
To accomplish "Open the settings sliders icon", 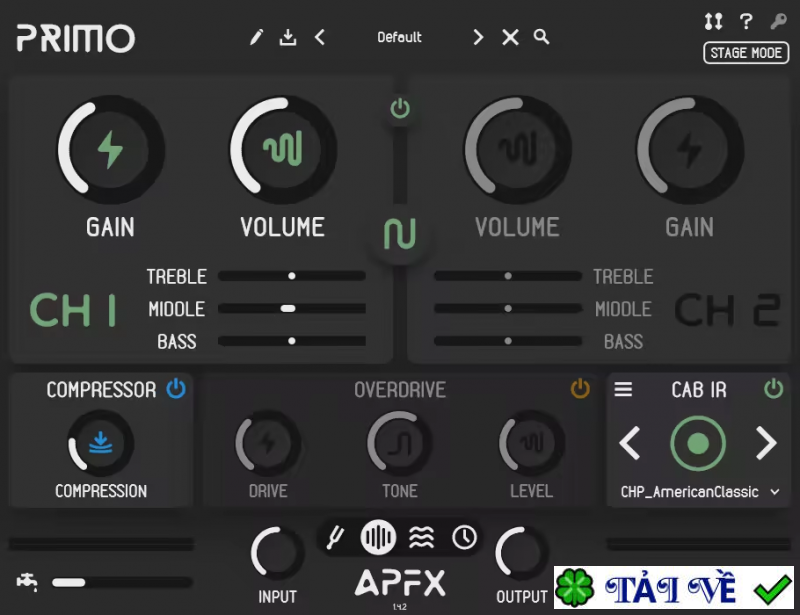I will (x=713, y=21).
